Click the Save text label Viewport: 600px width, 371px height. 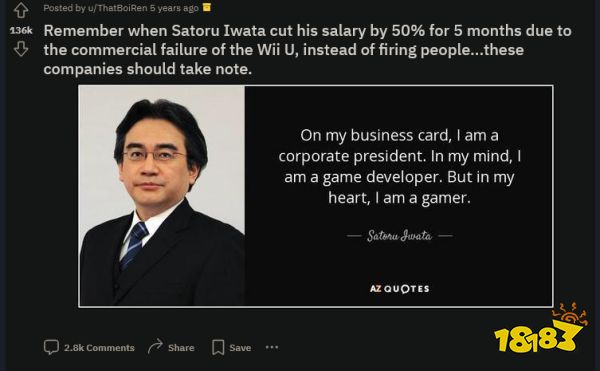(x=240, y=348)
